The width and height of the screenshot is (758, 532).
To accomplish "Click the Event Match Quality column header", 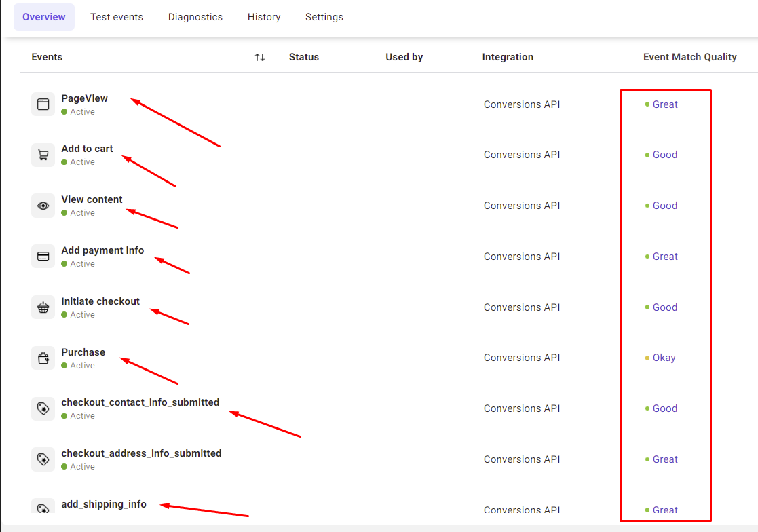I will [690, 57].
